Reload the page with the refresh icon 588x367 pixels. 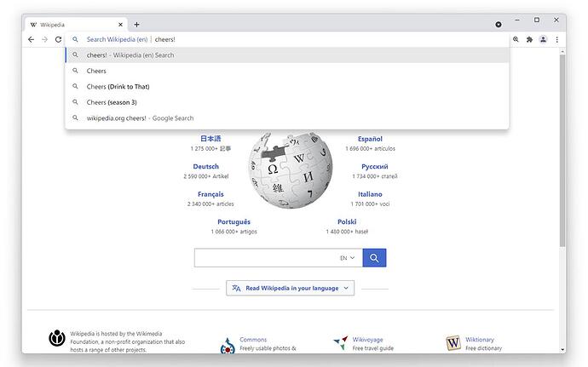click(x=58, y=39)
